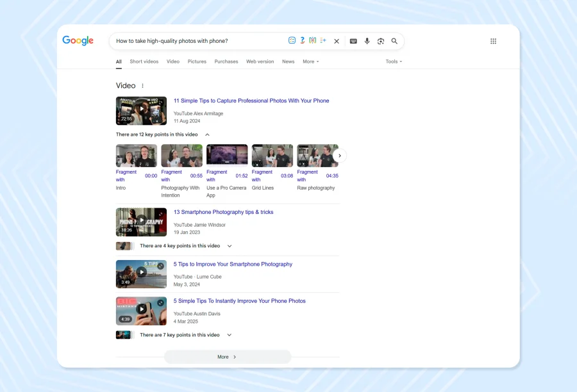Click the blue checklist extension icon in search bar
Viewport: 577px width, 392px height.
coord(292,40)
